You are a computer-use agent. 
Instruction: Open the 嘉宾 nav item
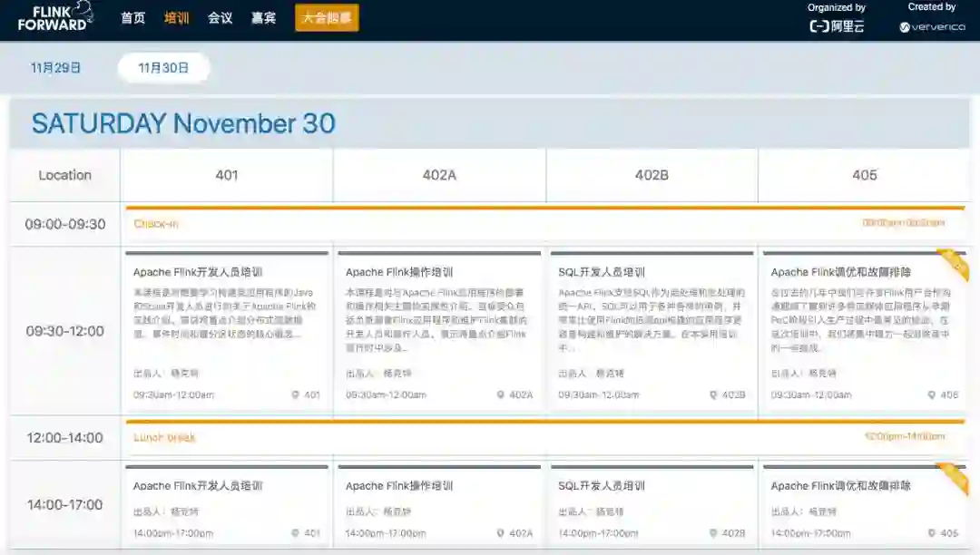(x=264, y=18)
